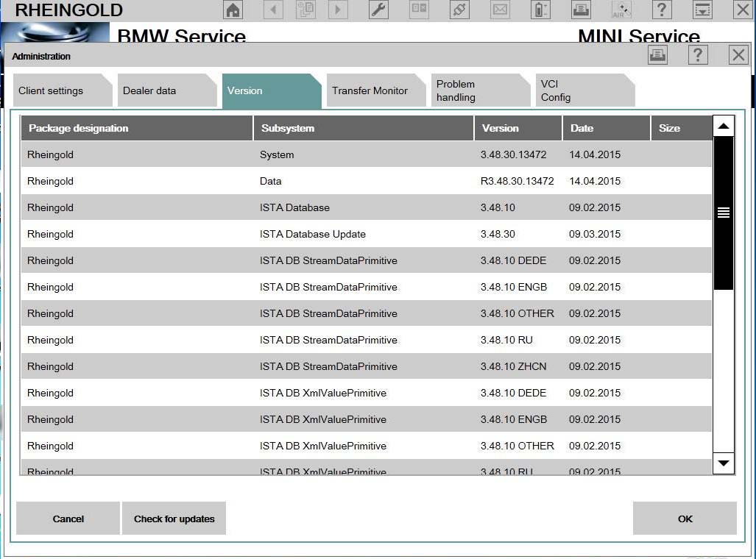
Task: Click the Cancel button
Action: [x=68, y=519]
